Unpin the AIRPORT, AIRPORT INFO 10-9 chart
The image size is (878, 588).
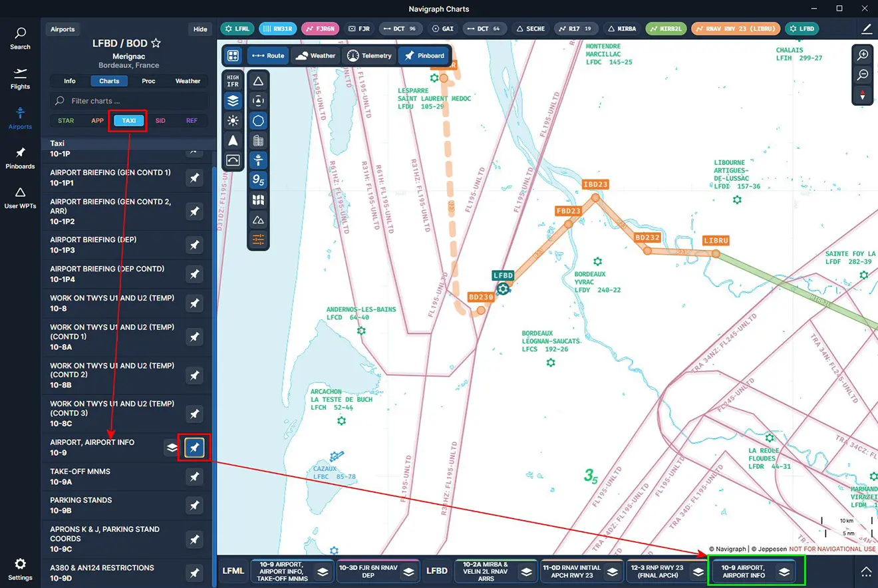pyautogui.click(x=194, y=448)
